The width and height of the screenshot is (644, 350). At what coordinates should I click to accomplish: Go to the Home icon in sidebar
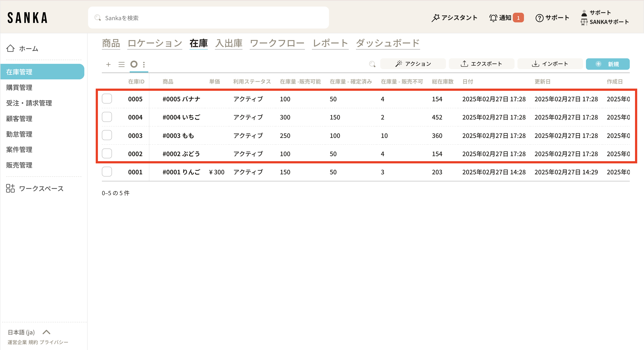click(11, 48)
